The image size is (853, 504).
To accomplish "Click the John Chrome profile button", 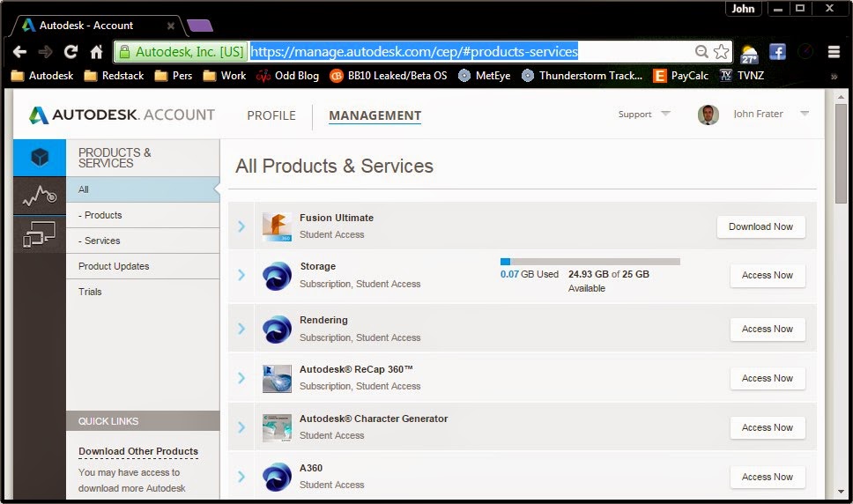I will tap(743, 9).
